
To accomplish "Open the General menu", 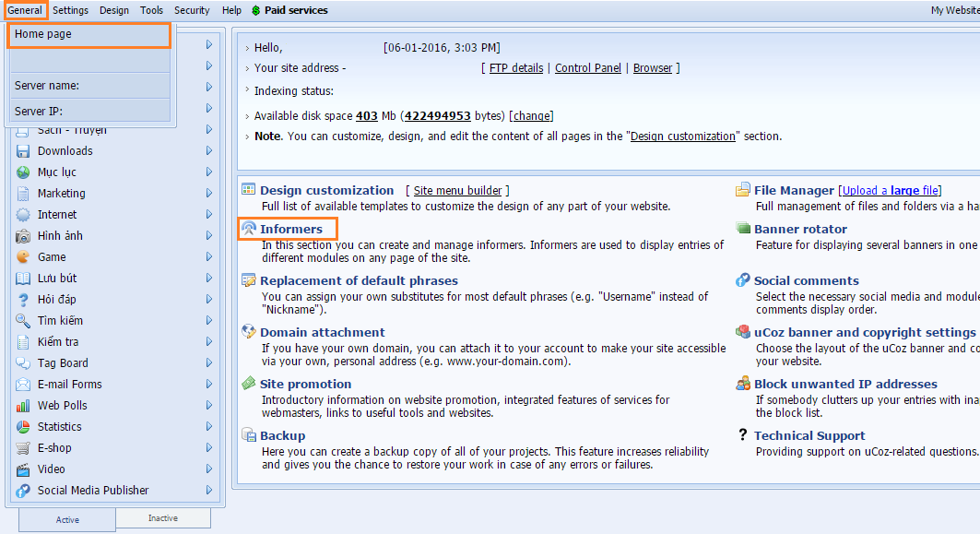I will [25, 11].
